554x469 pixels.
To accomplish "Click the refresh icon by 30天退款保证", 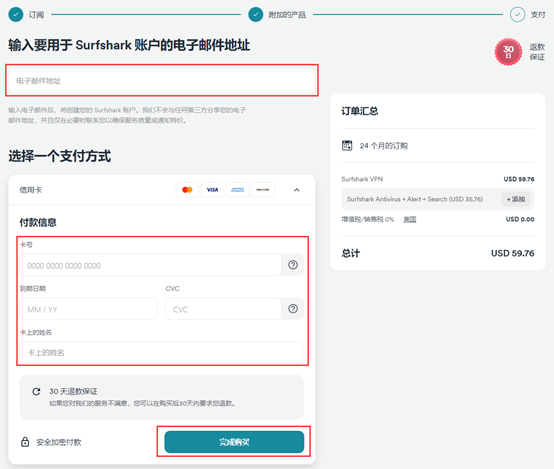I will [36, 391].
